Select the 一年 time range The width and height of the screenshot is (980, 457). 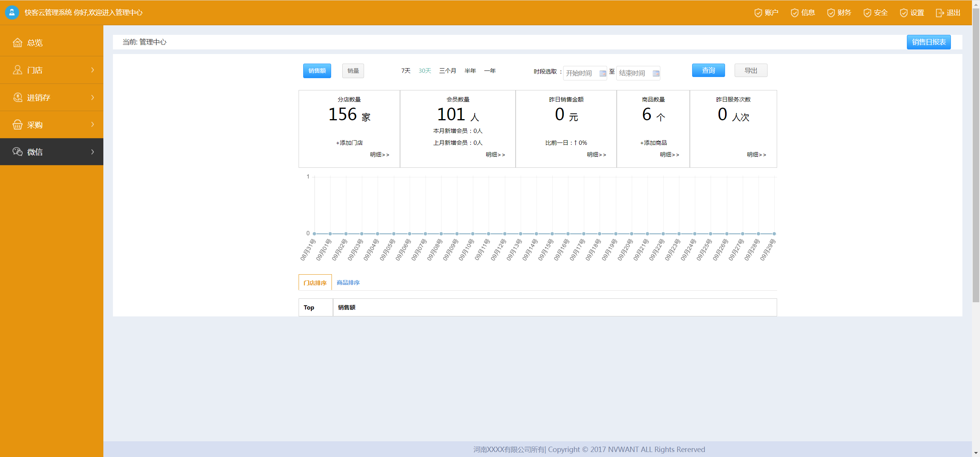(x=490, y=71)
